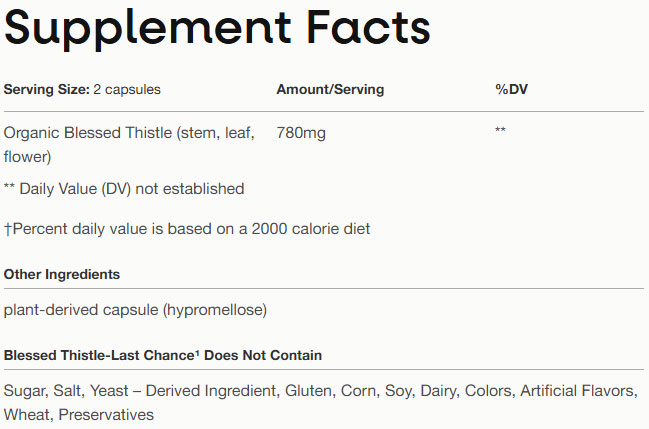Viewport: 649px width, 429px height.
Task: Click the double asterisk in %DV column
Action: pos(500,132)
